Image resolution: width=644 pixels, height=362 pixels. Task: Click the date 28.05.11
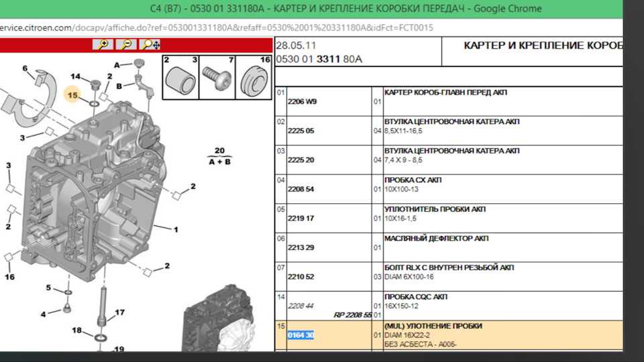point(296,45)
